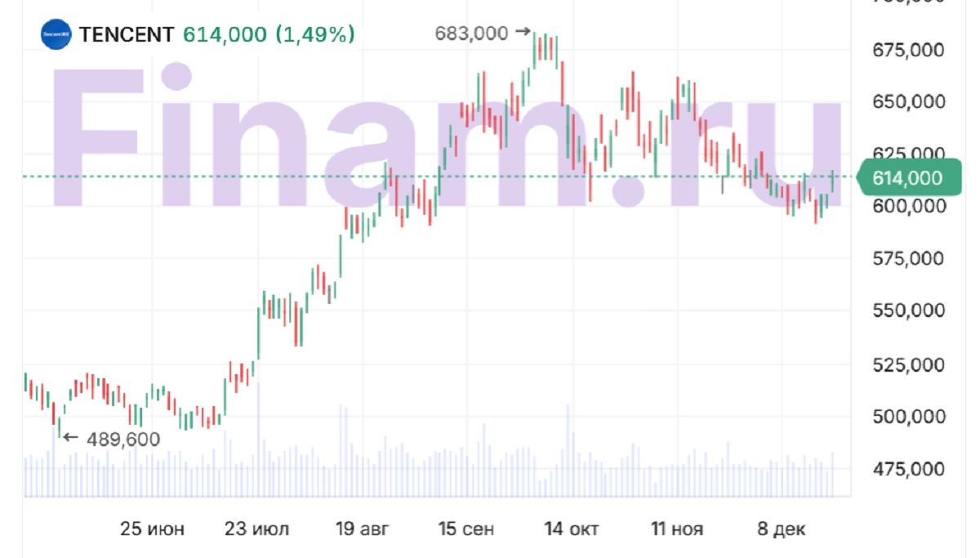This screenshot has height=558, width=980.
Task: Click the 475,000 price axis label
Action: tap(909, 469)
